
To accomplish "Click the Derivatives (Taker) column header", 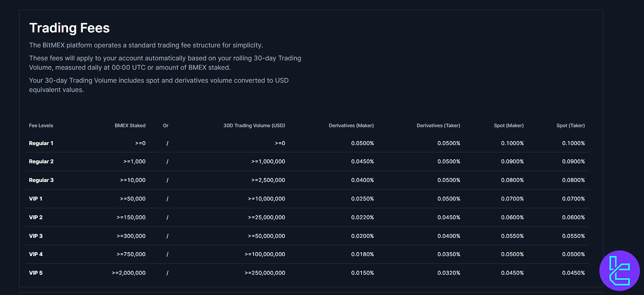I will pyautogui.click(x=438, y=126).
